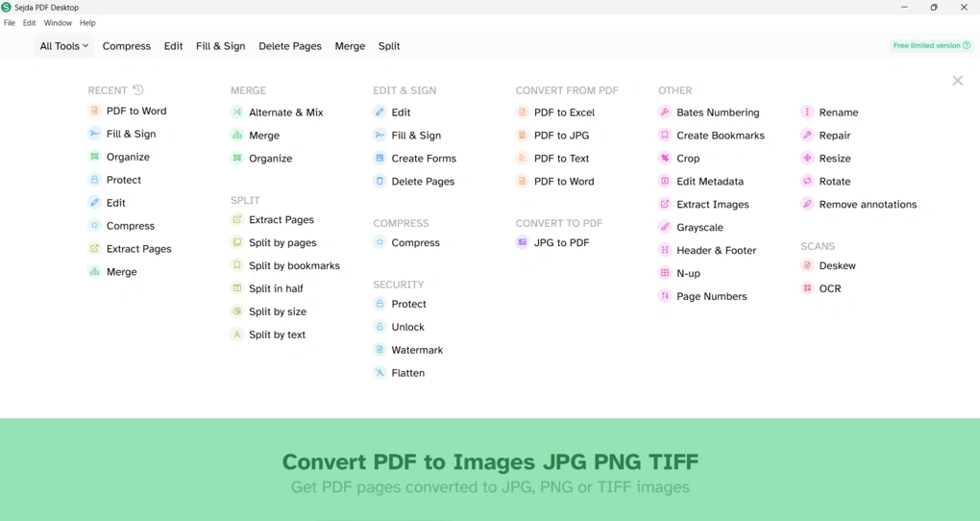Click the Free limited version badge
The image size is (980, 521).
point(931,45)
